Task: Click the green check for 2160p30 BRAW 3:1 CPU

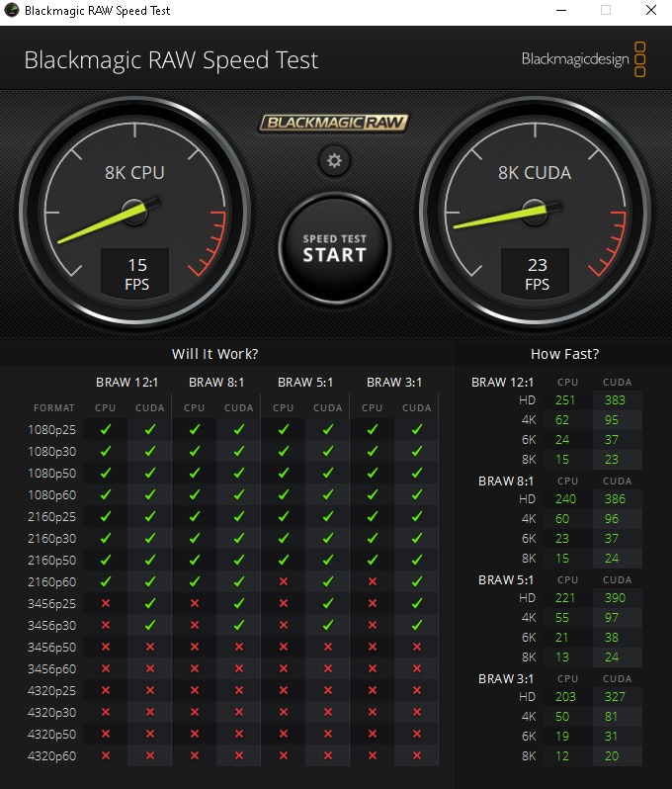Action: 373,539
